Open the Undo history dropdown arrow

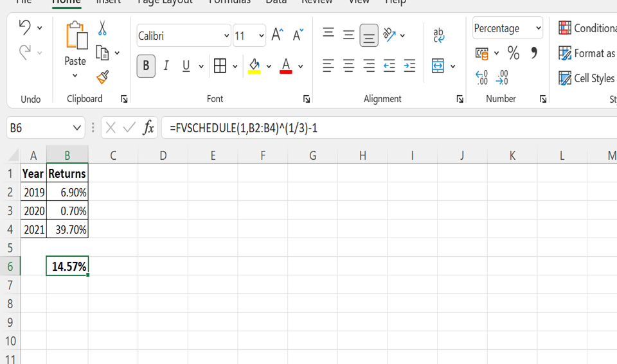pyautogui.click(x=40, y=28)
